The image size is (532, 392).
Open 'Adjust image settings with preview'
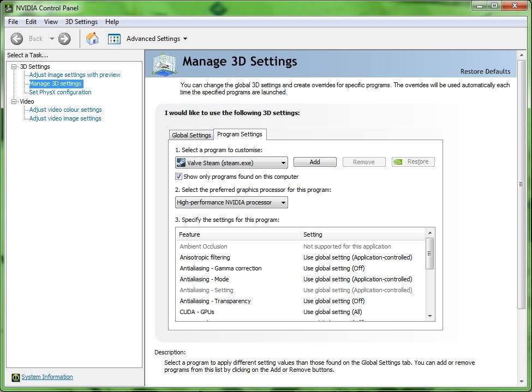click(75, 75)
